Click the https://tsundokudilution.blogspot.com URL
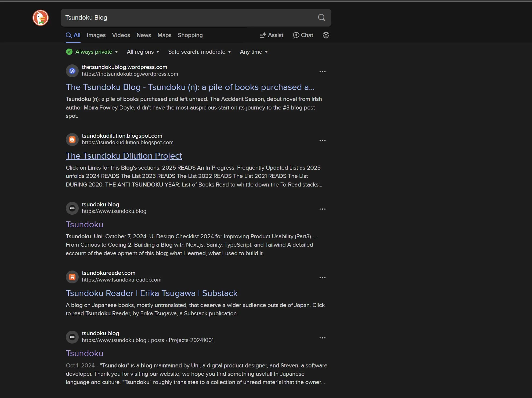Screen dimensions: 532x398 128,143
